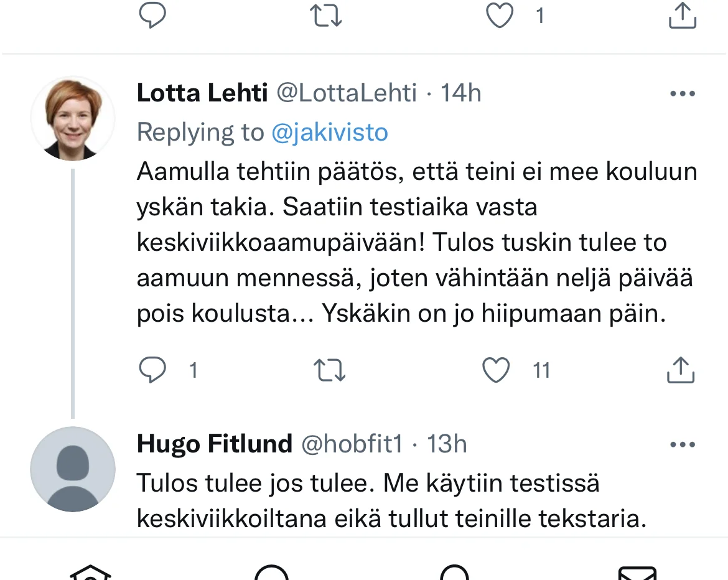Open Lotta Lehti's profile picture
728x580 pixels.
(73, 118)
